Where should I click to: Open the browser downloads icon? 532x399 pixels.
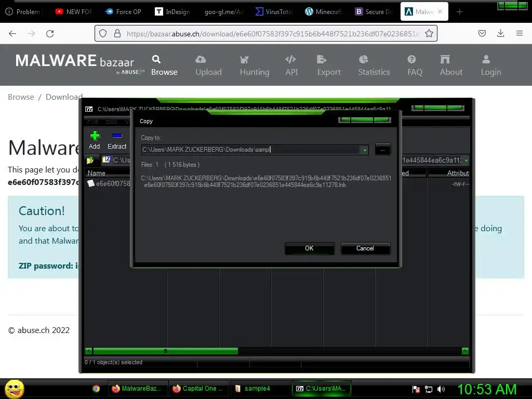click(500, 33)
